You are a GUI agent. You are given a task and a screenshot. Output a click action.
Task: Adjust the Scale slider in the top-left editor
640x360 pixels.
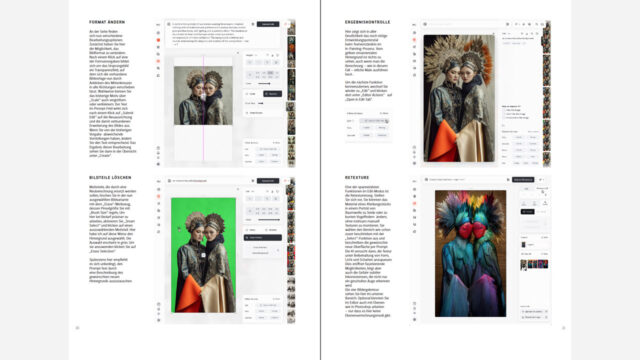click(264, 84)
